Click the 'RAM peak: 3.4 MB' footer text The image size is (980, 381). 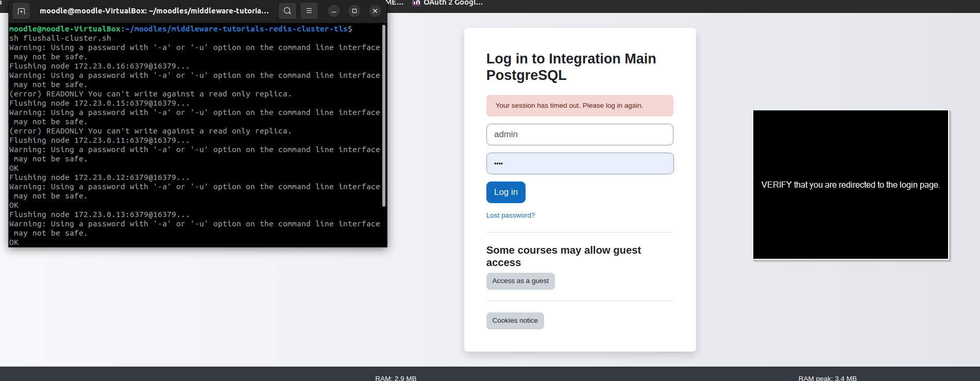pos(827,378)
